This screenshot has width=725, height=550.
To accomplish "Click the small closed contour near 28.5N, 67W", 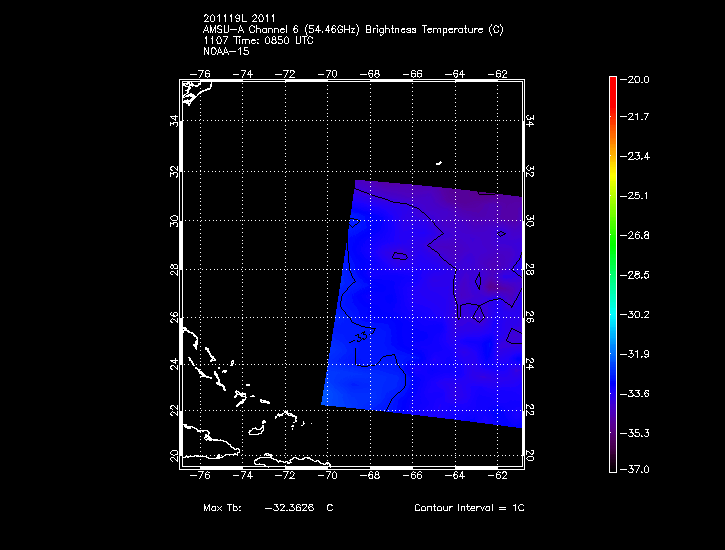I will [400, 256].
